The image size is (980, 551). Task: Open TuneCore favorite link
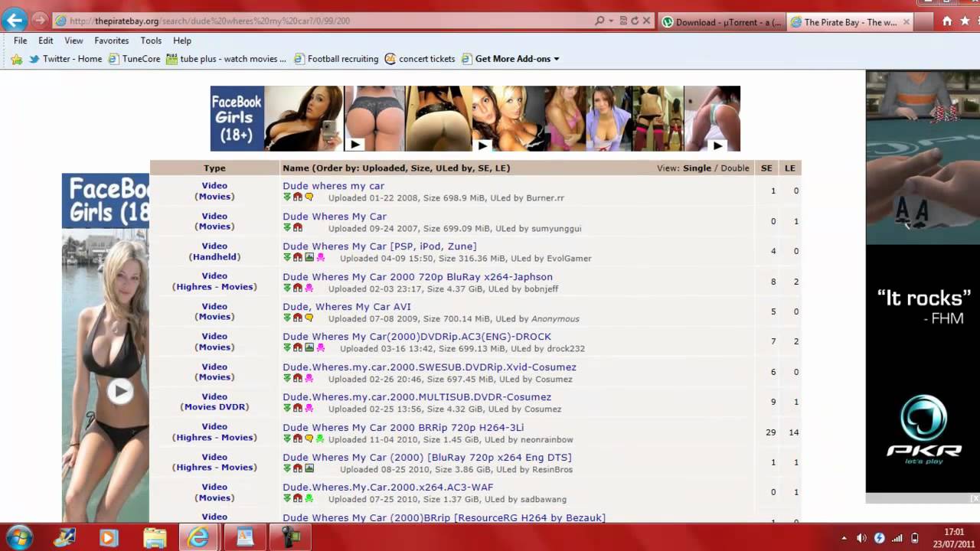click(x=135, y=59)
